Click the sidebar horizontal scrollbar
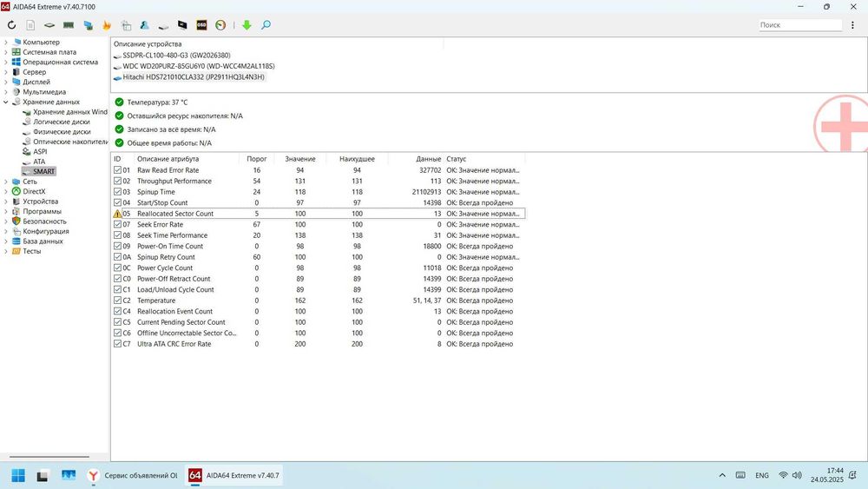Screen dimensions: 868x489 pos(49,457)
